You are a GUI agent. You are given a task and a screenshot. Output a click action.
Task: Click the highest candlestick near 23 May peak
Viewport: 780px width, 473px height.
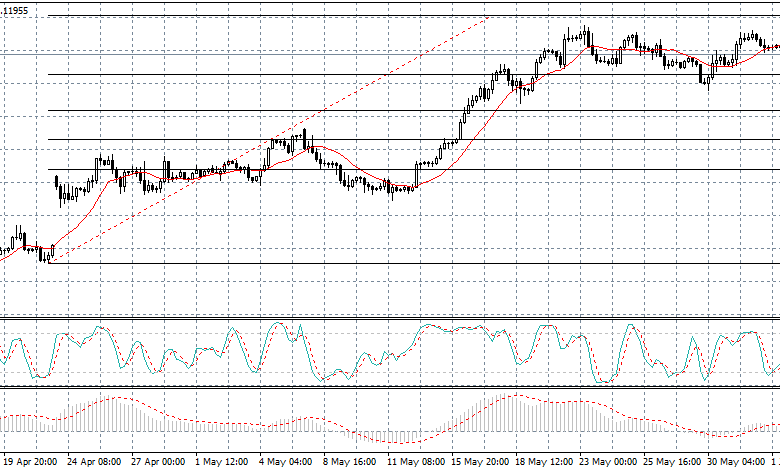coord(585,33)
